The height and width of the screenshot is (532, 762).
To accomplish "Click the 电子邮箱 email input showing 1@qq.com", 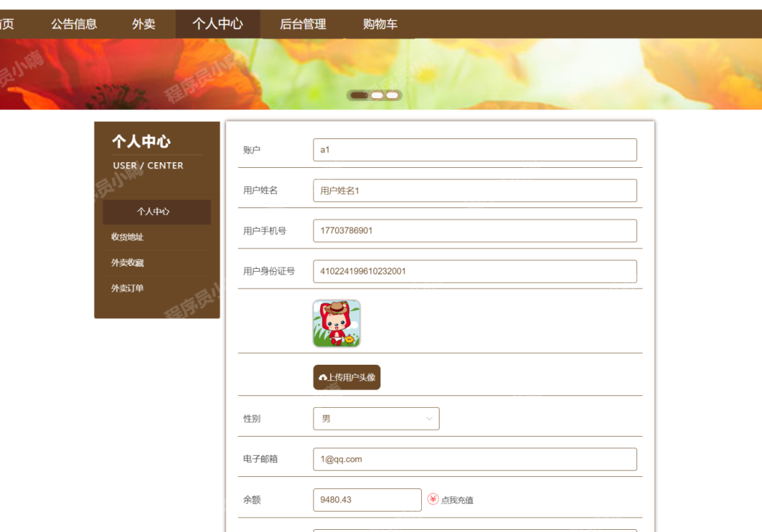I will click(x=475, y=459).
